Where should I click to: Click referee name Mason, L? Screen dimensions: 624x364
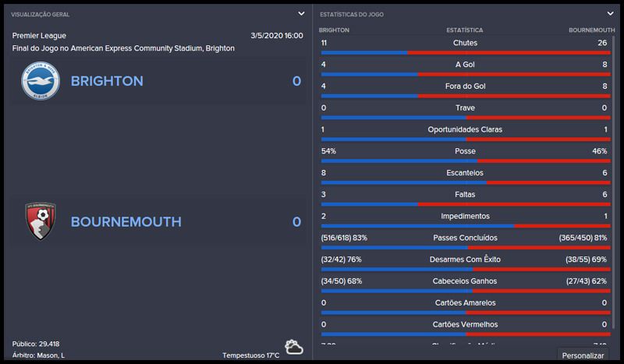[x=51, y=355]
